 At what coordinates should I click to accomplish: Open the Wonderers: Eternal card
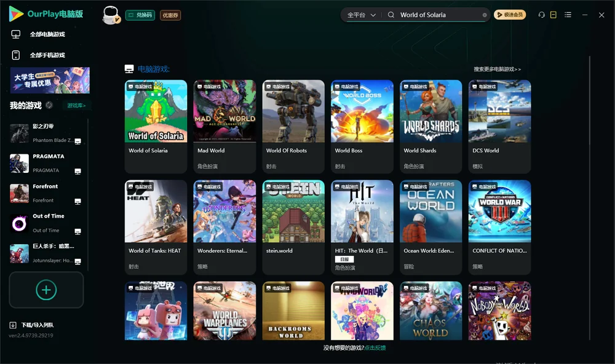pos(224,227)
